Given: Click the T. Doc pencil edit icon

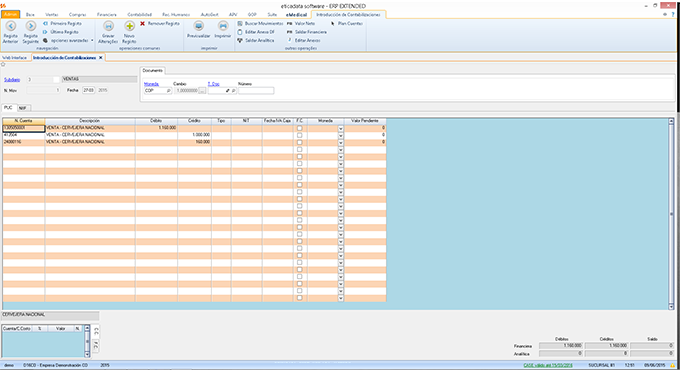Looking at the screenshot, I should coord(228,91).
